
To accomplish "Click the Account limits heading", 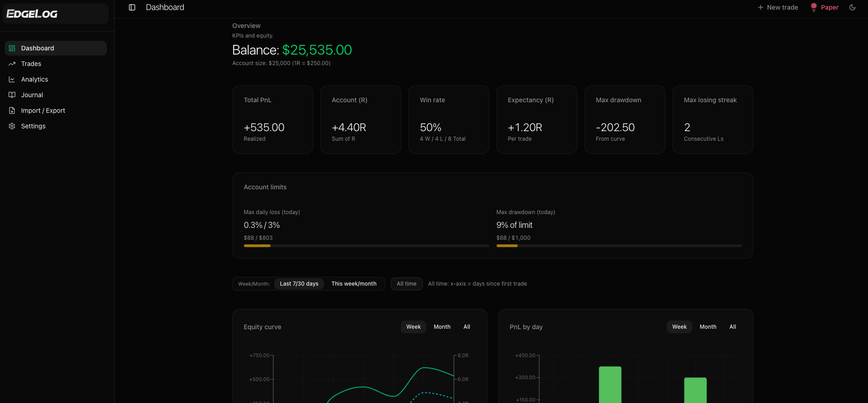I will click(265, 187).
